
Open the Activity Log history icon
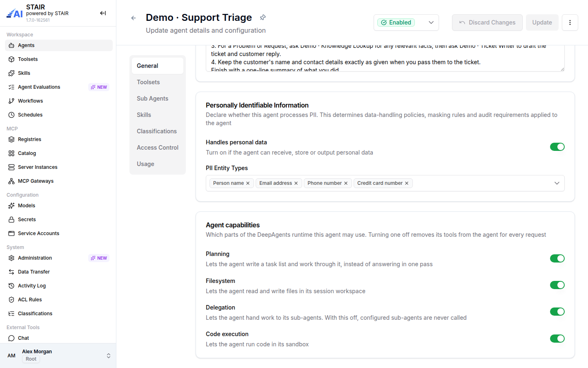11,286
